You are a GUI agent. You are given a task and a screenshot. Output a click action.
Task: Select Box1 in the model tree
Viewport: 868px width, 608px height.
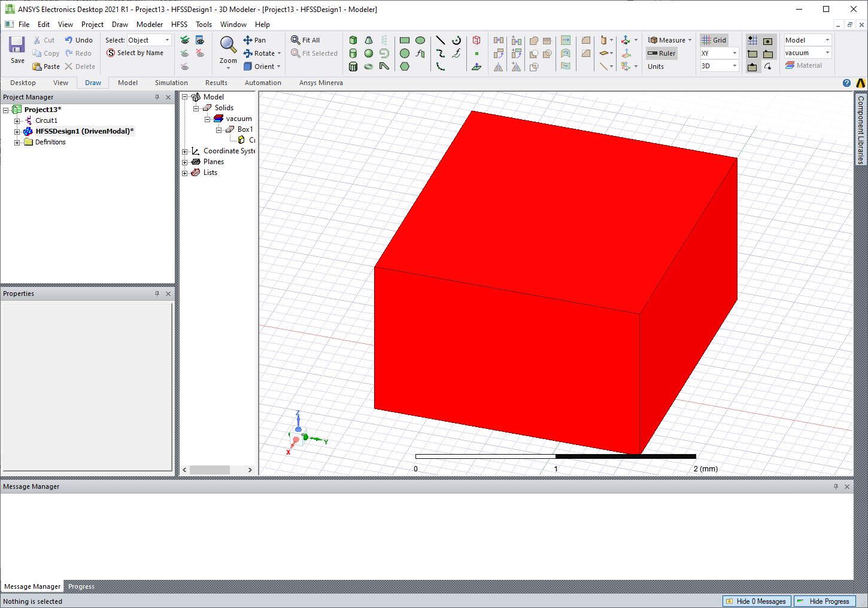point(245,129)
